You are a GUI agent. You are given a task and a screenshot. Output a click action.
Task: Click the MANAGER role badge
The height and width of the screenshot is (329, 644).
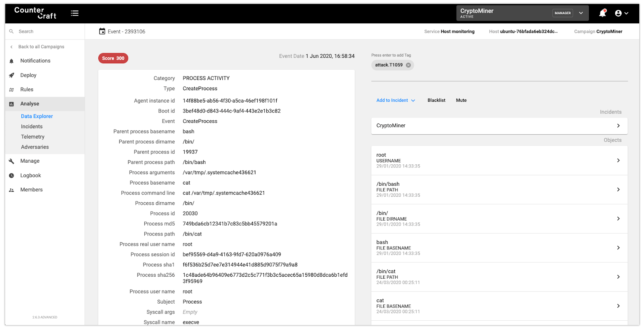563,13
